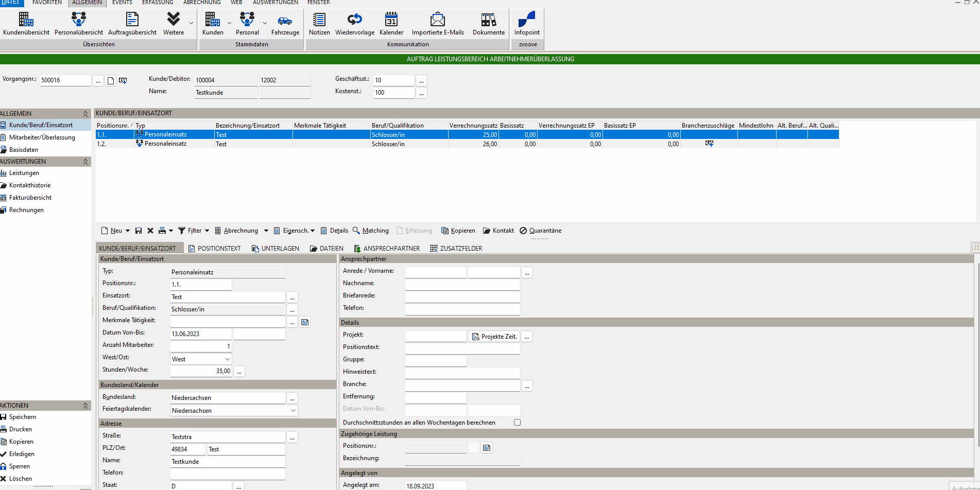Click into the Nachname input field
Image resolution: width=980 pixels, height=490 pixels.
click(462, 284)
